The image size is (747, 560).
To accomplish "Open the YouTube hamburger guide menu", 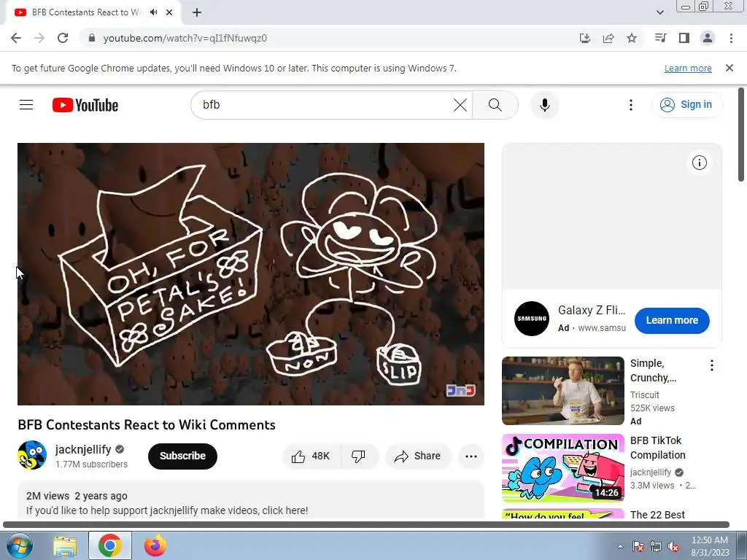I will click(26, 105).
